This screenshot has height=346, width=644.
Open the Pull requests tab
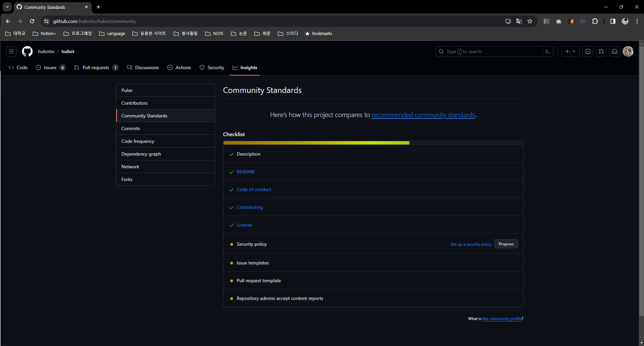(96, 68)
